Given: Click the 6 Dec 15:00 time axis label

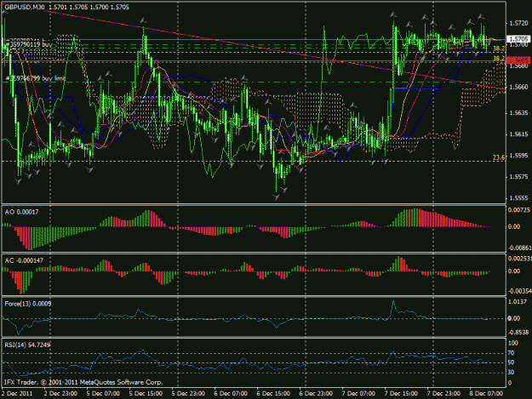Looking at the screenshot, I should (x=273, y=394).
